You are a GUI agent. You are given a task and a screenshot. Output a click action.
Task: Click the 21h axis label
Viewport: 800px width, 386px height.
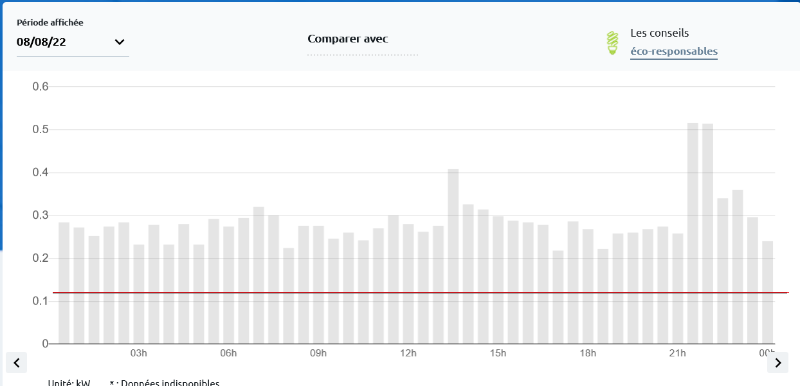[677, 353]
